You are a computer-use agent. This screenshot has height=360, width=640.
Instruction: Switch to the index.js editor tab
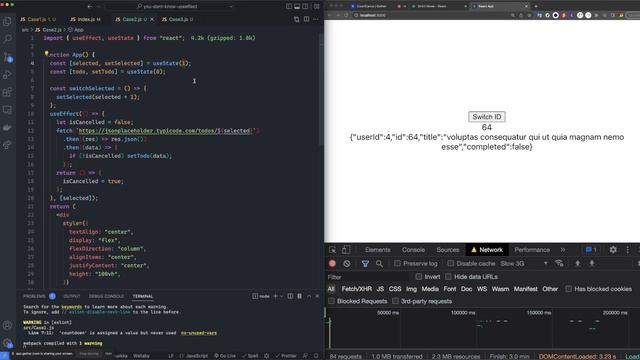coord(85,19)
